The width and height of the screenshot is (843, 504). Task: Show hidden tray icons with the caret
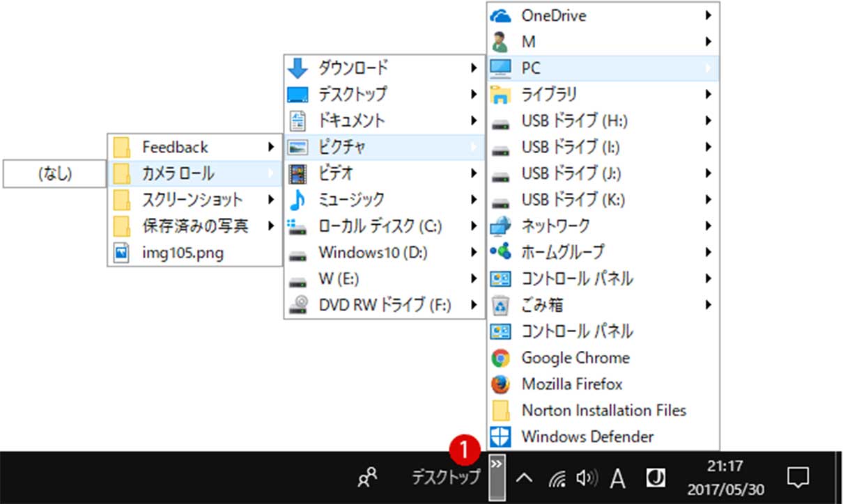tap(524, 478)
